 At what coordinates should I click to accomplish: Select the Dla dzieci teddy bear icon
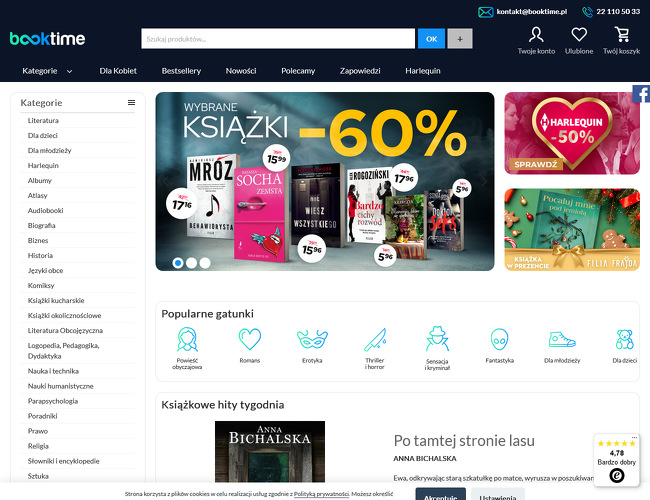click(x=625, y=340)
